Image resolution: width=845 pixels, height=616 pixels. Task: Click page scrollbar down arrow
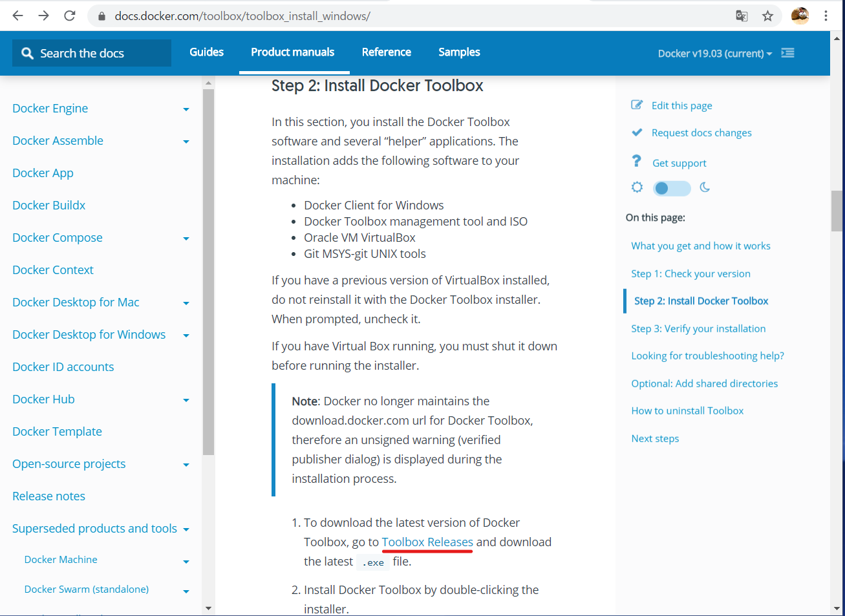pyautogui.click(x=837, y=608)
